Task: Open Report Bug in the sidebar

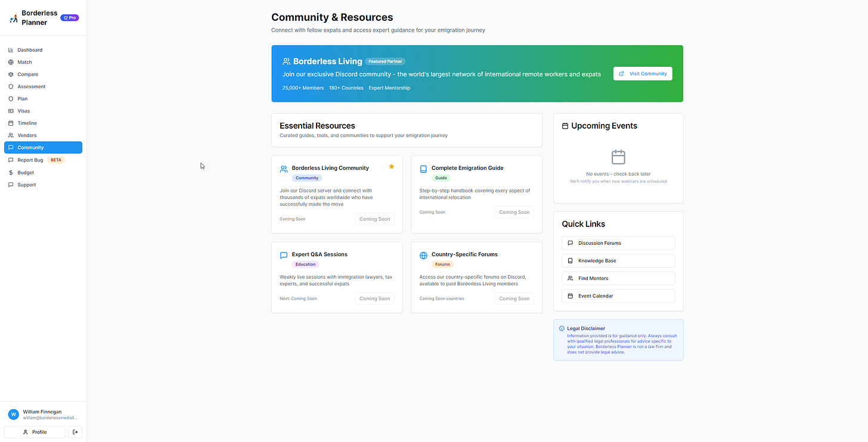Action: tap(43, 160)
